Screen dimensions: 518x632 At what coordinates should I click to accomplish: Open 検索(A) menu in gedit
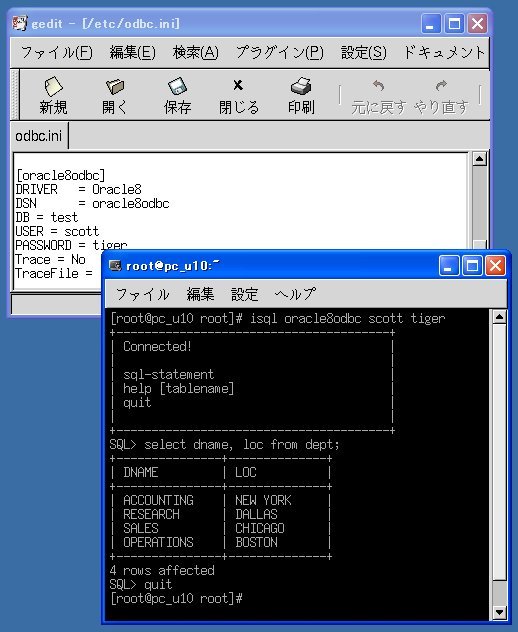[x=196, y=52]
